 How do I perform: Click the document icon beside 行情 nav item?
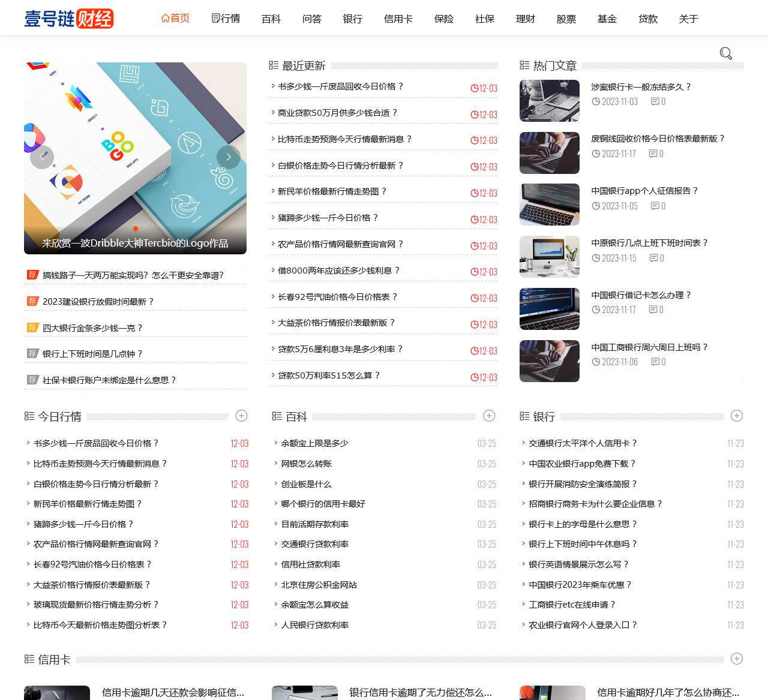tap(215, 18)
